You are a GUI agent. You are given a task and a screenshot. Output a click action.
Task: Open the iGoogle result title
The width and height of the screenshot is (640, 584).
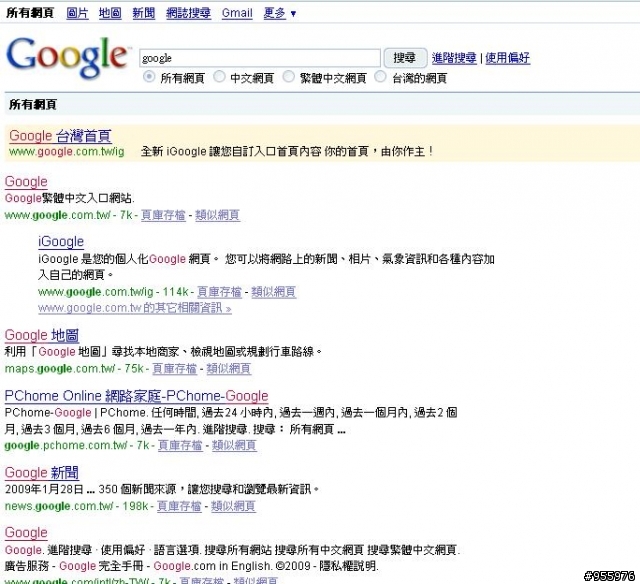(x=61, y=242)
